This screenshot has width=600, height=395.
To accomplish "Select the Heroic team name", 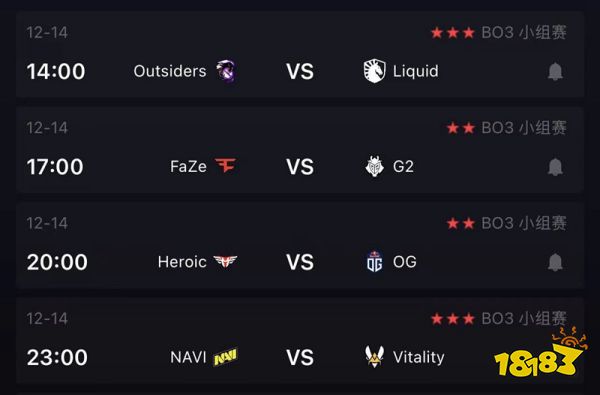I will (x=182, y=262).
